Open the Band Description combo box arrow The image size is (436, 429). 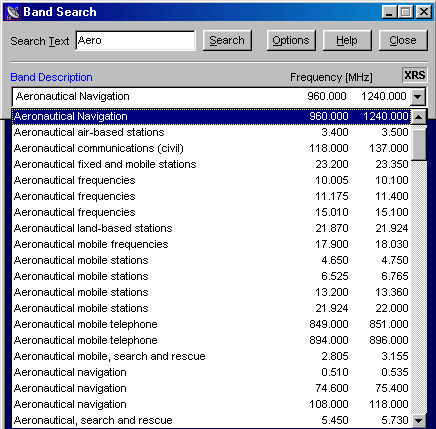[x=418, y=97]
